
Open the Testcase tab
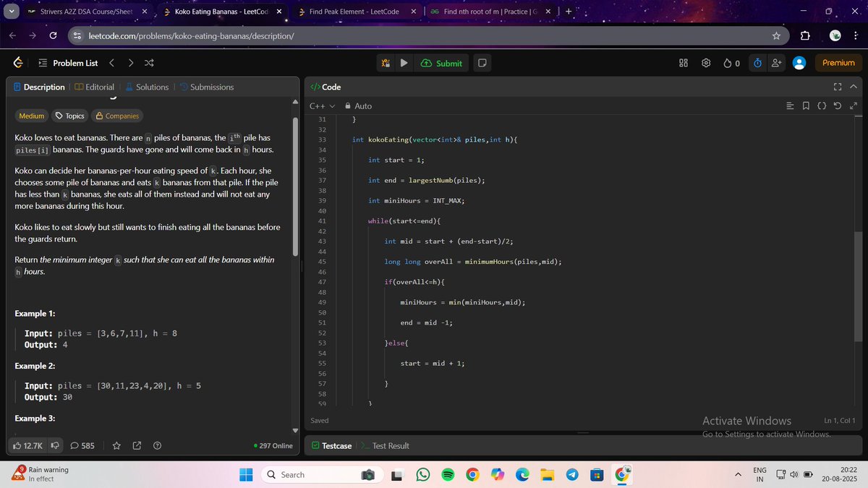pos(332,446)
